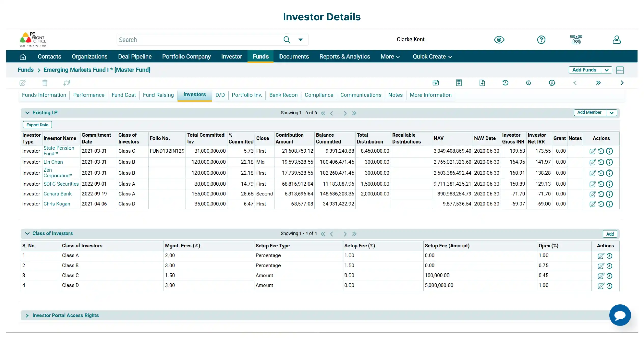Switch to the Performance tab
This screenshot has height=339, width=644.
pyautogui.click(x=89, y=95)
